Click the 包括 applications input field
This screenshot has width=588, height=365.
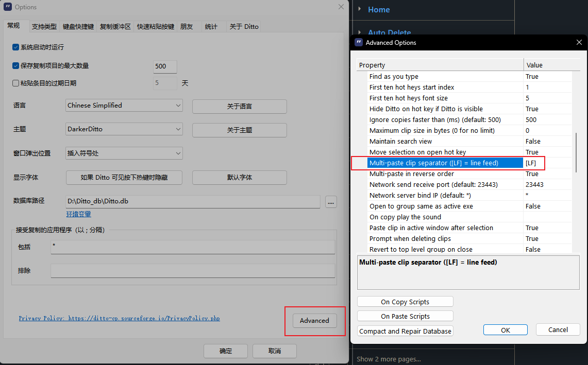[193, 247]
